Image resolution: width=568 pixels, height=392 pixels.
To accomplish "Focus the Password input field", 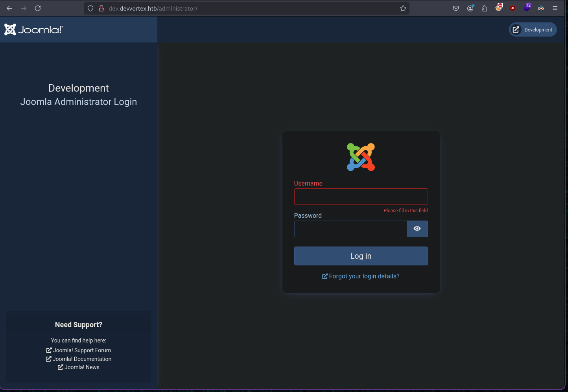I will tap(350, 229).
